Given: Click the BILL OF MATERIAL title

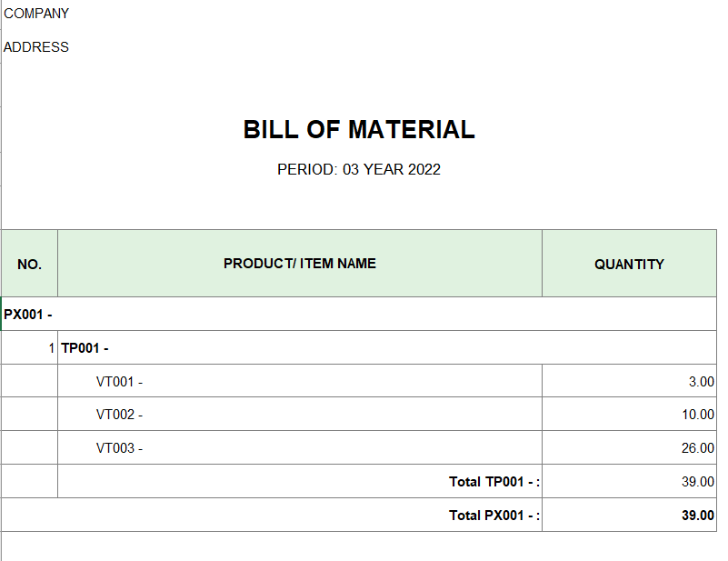Looking at the screenshot, I should point(359,130).
